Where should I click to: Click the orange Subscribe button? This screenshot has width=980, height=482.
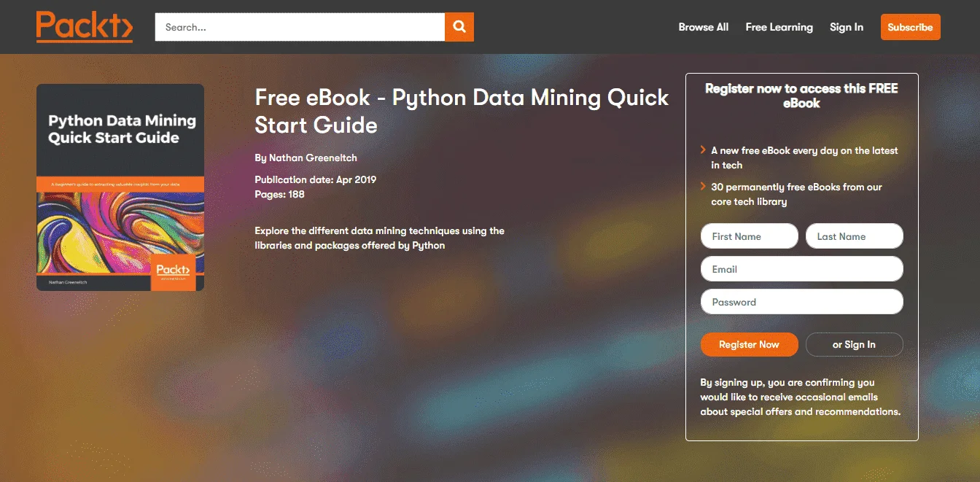pyautogui.click(x=911, y=27)
